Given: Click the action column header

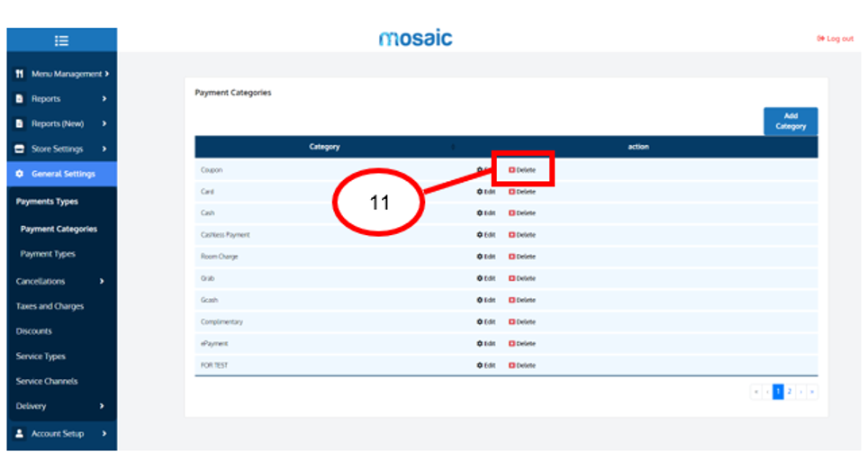Looking at the screenshot, I should (638, 147).
